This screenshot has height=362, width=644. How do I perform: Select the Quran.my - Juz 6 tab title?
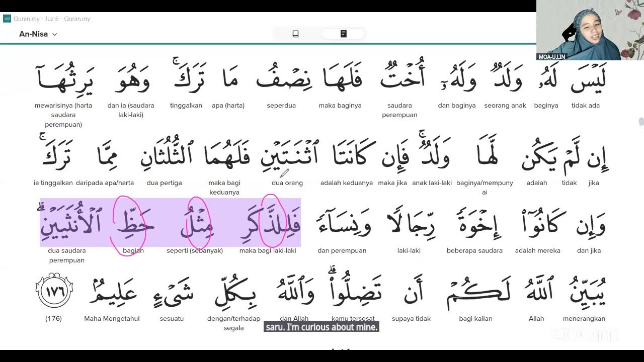pyautogui.click(x=52, y=19)
